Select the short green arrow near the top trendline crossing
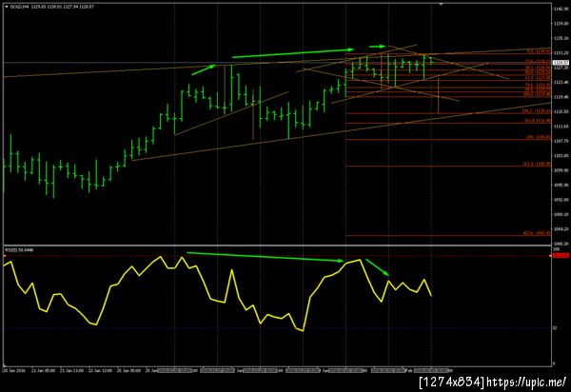This screenshot has height=392, width=571. click(377, 47)
